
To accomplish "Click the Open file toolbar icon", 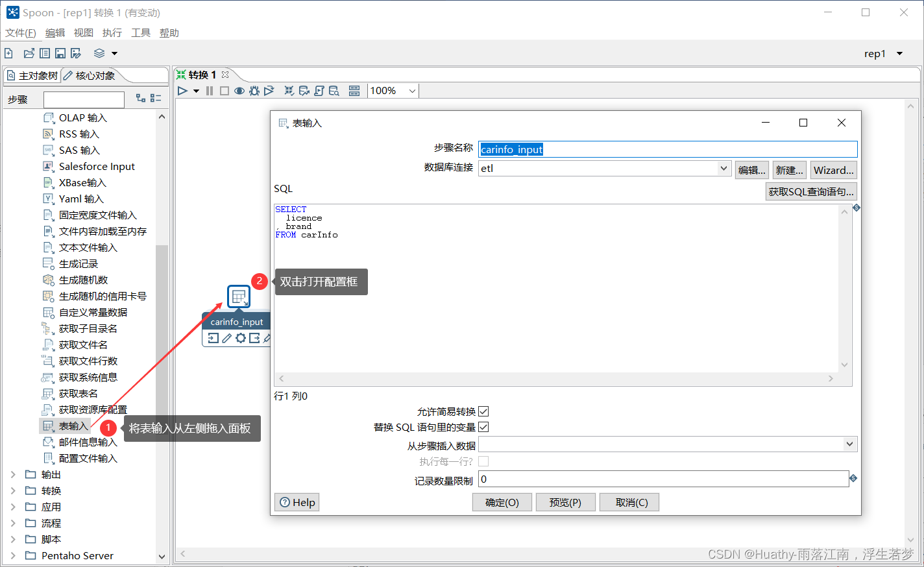I will (x=29, y=53).
